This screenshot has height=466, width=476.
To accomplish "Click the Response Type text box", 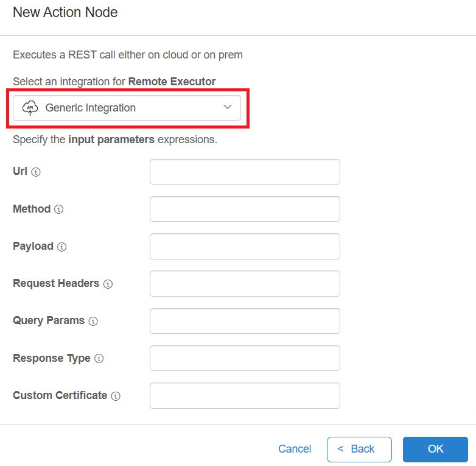I will pyautogui.click(x=245, y=358).
